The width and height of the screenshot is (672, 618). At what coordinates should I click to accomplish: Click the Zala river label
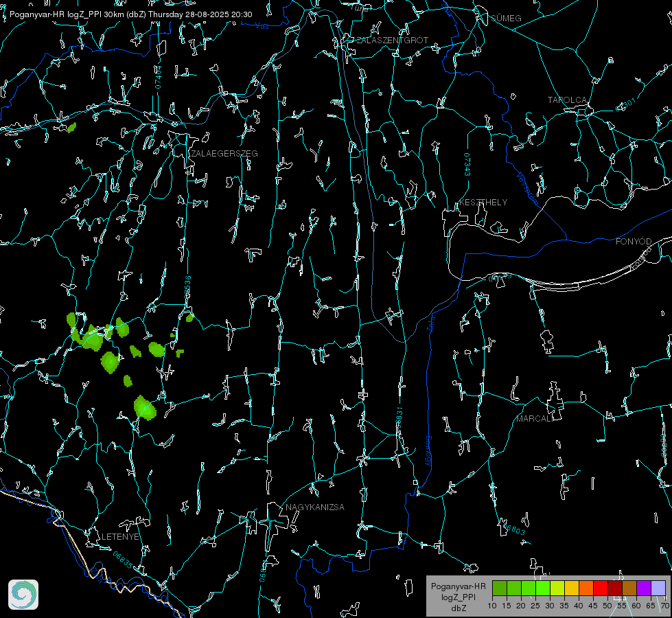430,323
